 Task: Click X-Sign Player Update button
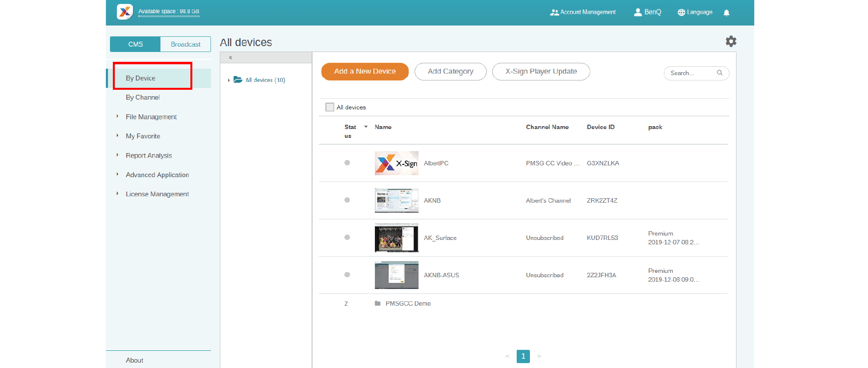point(541,72)
